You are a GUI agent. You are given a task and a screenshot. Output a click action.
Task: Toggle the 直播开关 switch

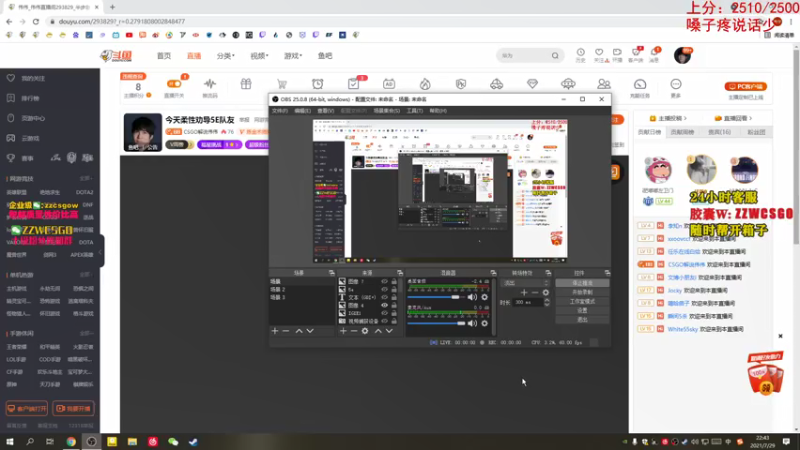(174, 84)
